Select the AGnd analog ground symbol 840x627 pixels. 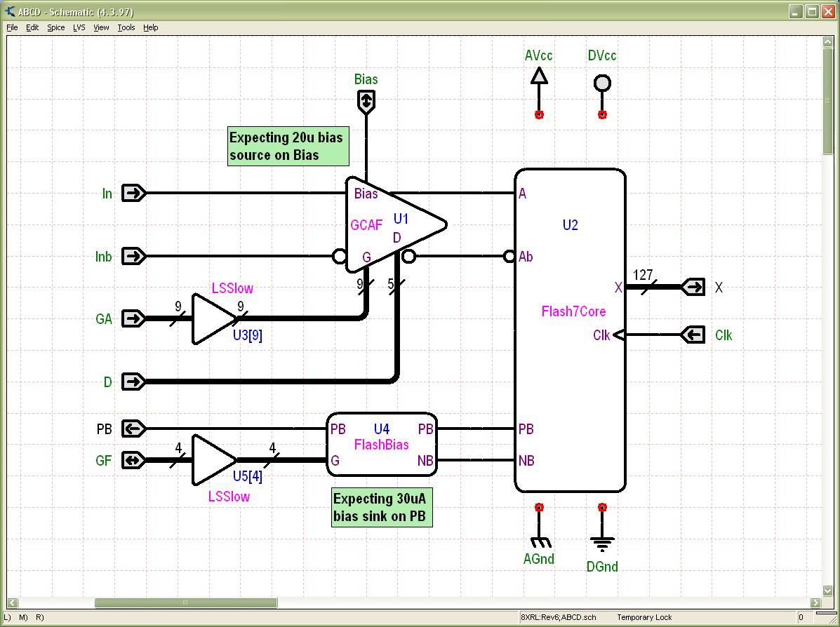[539, 541]
